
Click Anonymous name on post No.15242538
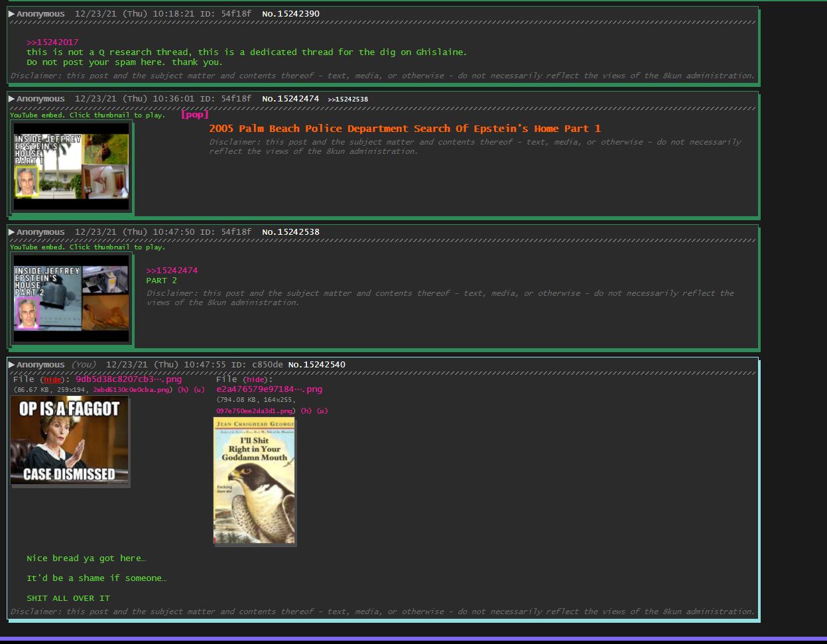tap(40, 232)
